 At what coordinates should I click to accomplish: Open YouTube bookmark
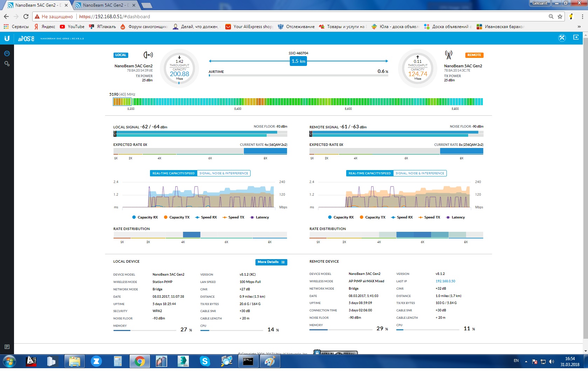coord(72,27)
